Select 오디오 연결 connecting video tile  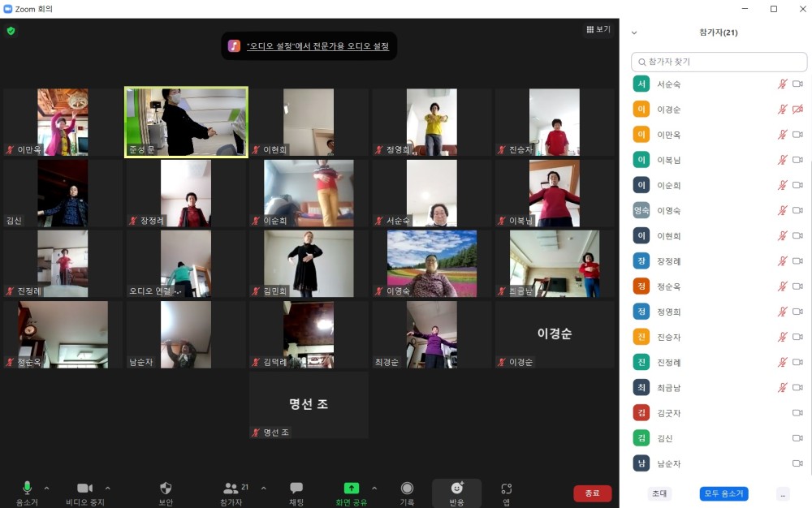[x=186, y=264]
